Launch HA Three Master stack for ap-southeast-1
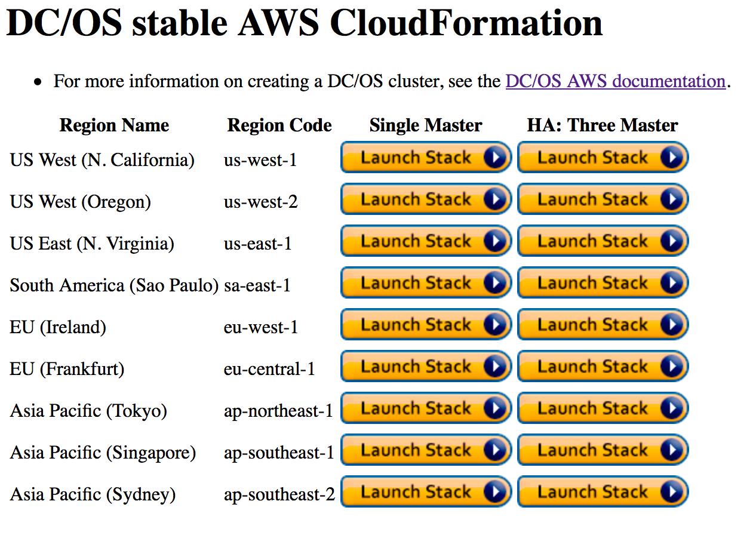 [x=603, y=450]
